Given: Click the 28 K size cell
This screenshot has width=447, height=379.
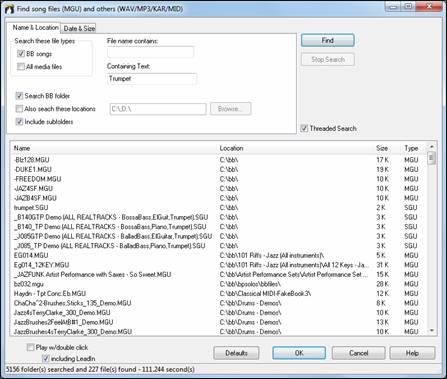Looking at the screenshot, I should coord(382,284).
